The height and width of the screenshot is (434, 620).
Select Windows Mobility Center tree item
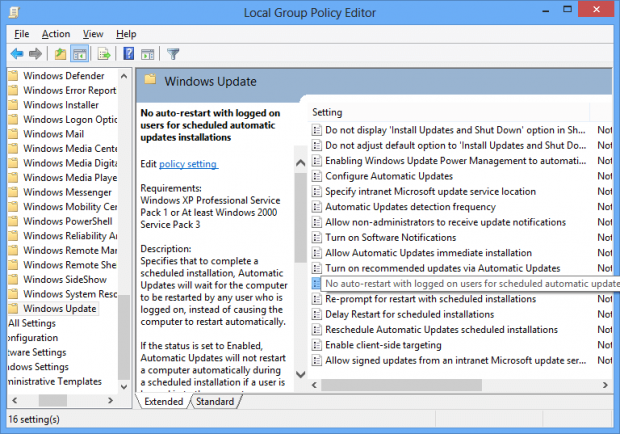coord(70,207)
